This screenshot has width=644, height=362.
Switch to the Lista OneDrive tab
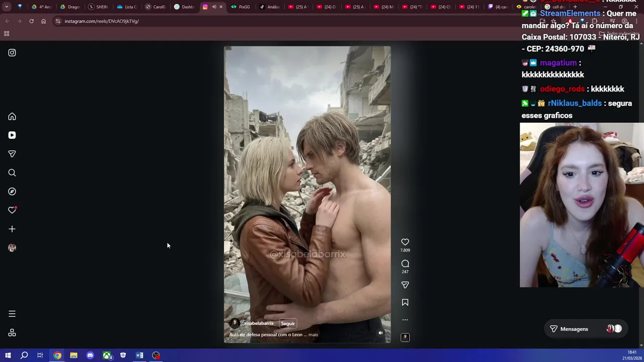127,7
